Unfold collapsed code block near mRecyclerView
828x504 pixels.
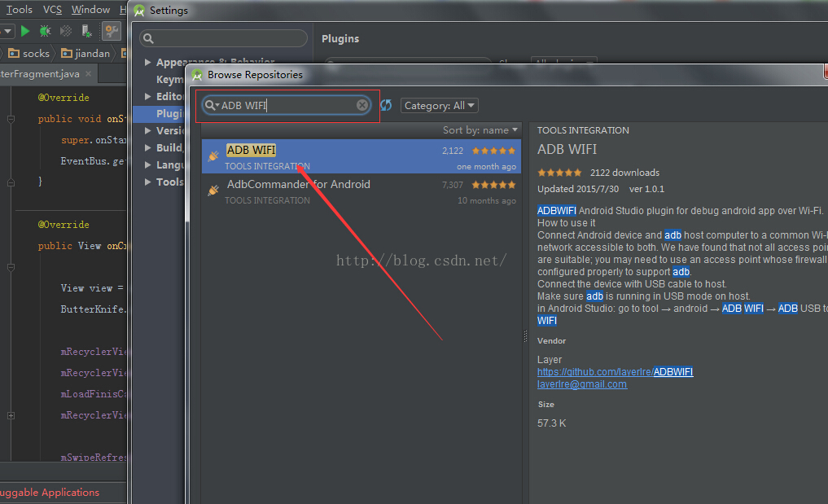(x=11, y=416)
